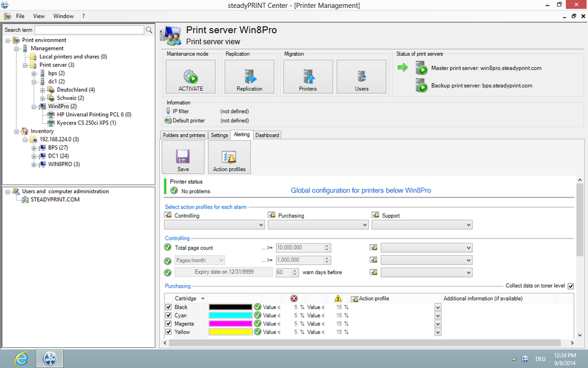Open the Replication tool
588x368 pixels.
pyautogui.click(x=249, y=77)
